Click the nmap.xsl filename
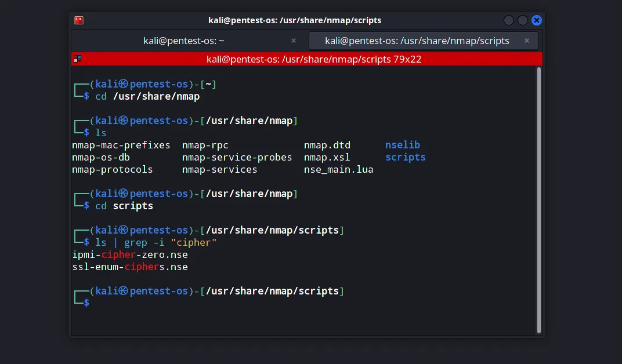 click(x=327, y=157)
